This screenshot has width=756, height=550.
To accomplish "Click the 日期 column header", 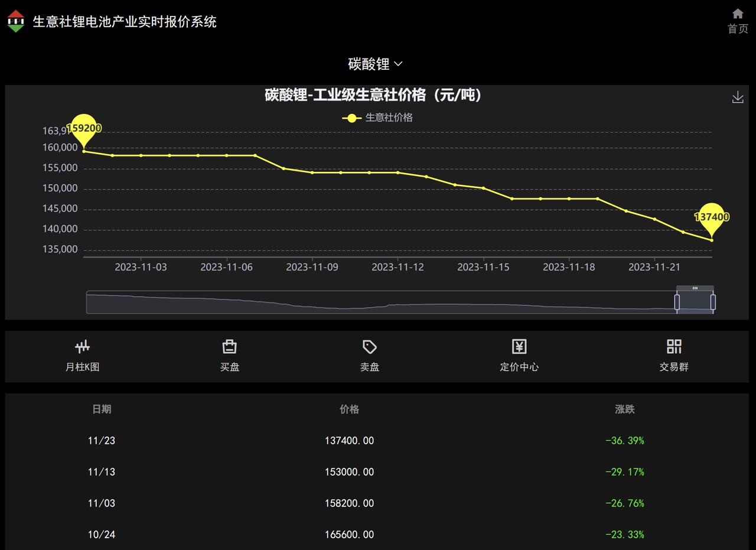I will (x=102, y=409).
